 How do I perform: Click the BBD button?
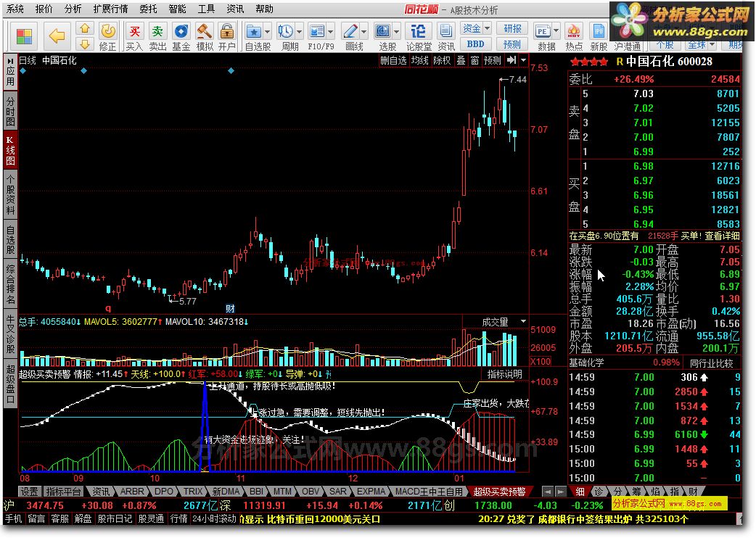tap(475, 44)
